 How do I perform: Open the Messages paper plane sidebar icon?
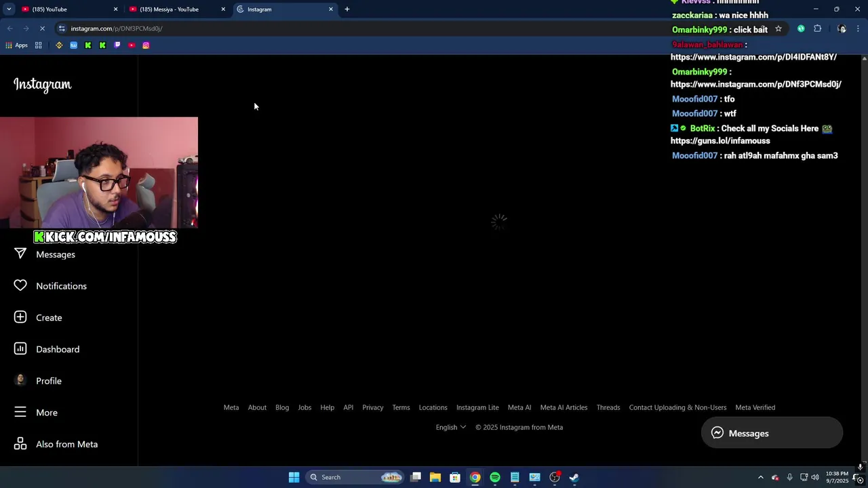click(x=20, y=254)
